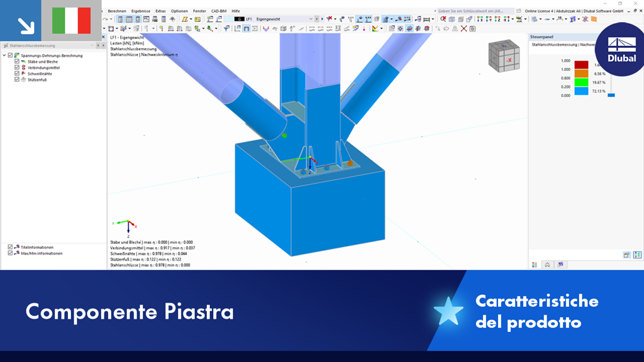Click scale tab icon at Steuerpanel bottom

(x=548, y=265)
